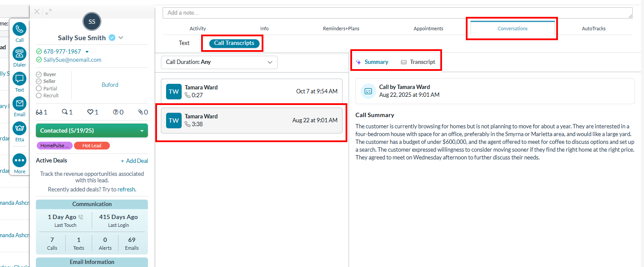Click the binoculars views count icon

tap(39, 112)
